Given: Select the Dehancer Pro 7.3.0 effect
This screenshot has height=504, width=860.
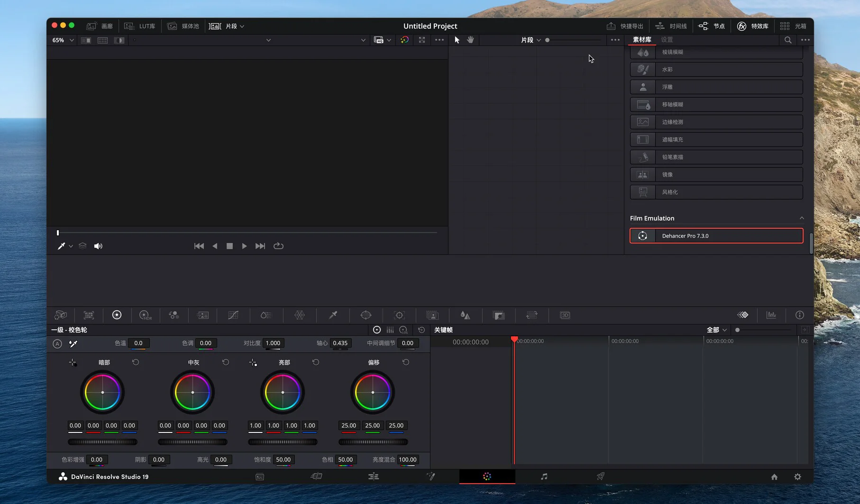Looking at the screenshot, I should click(716, 236).
